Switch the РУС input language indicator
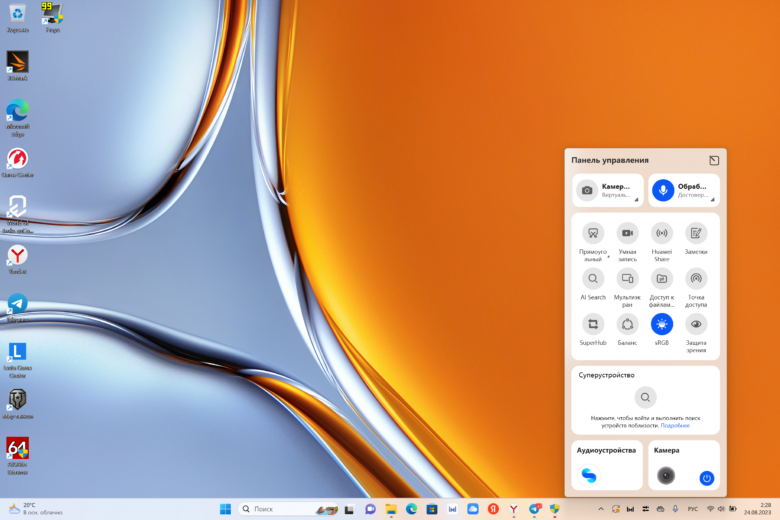The image size is (780, 520). (x=692, y=509)
